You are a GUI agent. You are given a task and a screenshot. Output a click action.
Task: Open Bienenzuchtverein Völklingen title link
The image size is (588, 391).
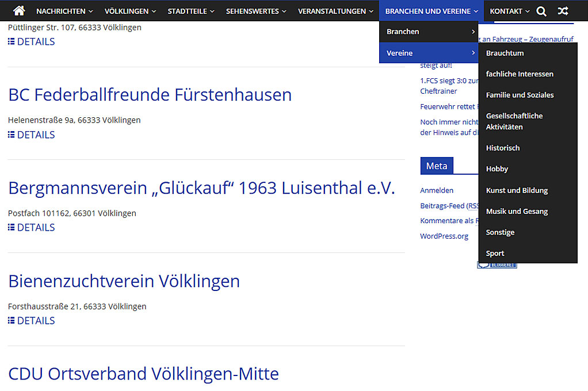pos(124,281)
